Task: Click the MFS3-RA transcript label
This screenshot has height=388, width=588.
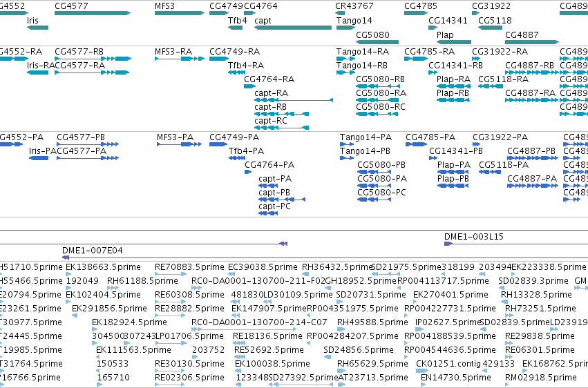Action: point(173,51)
